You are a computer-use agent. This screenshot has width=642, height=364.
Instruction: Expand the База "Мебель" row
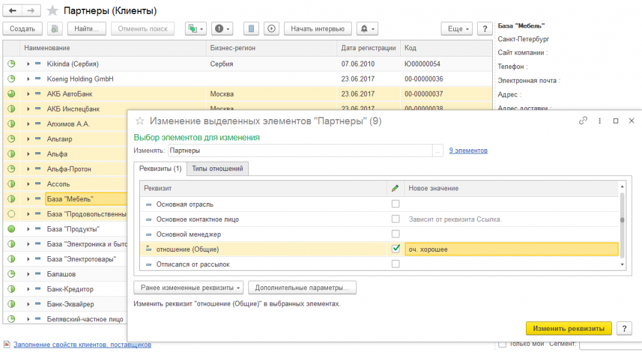point(28,199)
